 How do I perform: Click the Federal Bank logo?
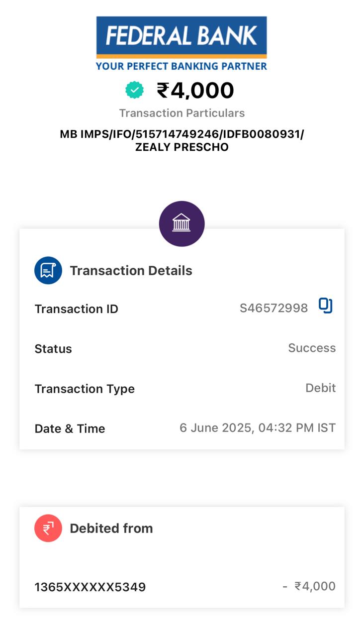(x=182, y=36)
